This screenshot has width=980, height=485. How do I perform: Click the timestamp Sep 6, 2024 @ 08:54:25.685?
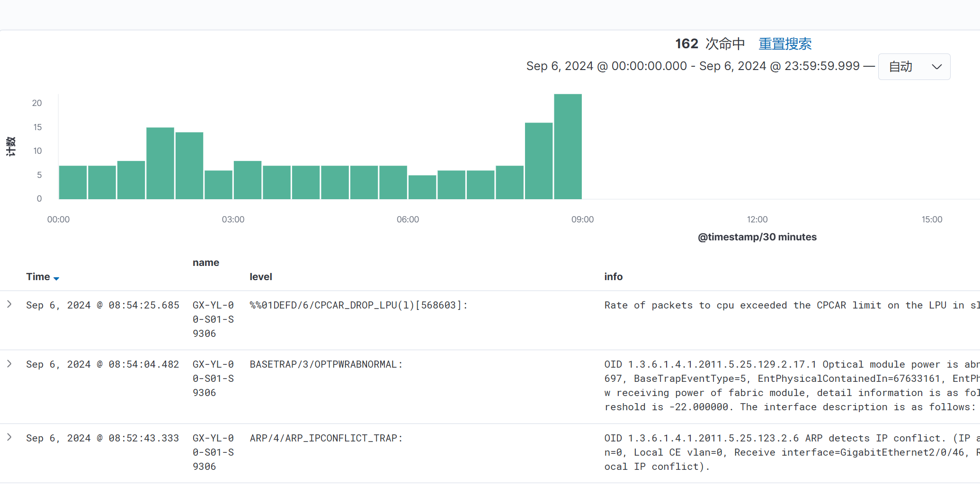pyautogui.click(x=103, y=305)
